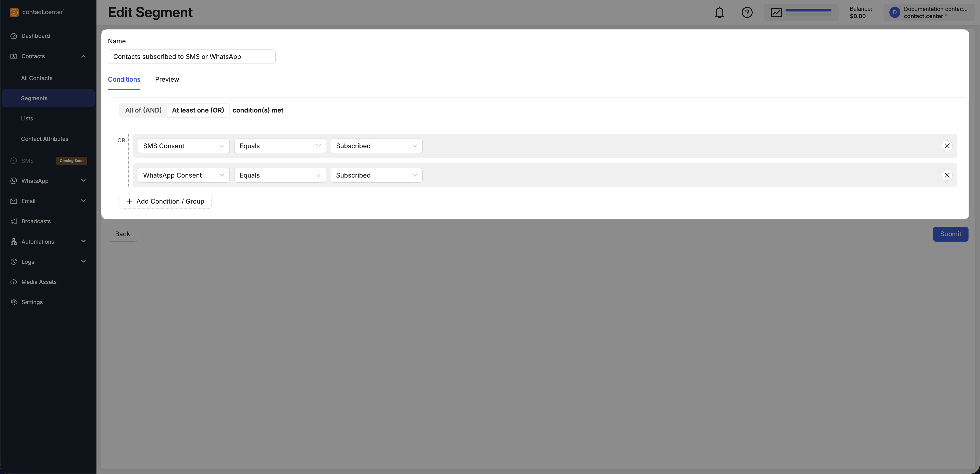Screen dimensions: 980x474
Task: Open Media Assets from sidebar
Action: pos(39,282)
